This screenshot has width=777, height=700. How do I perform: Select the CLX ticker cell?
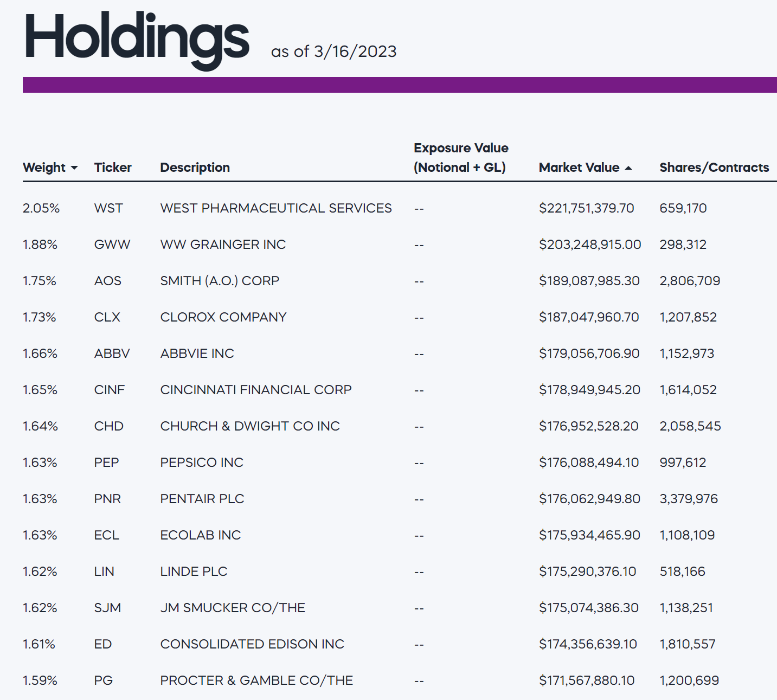(107, 317)
